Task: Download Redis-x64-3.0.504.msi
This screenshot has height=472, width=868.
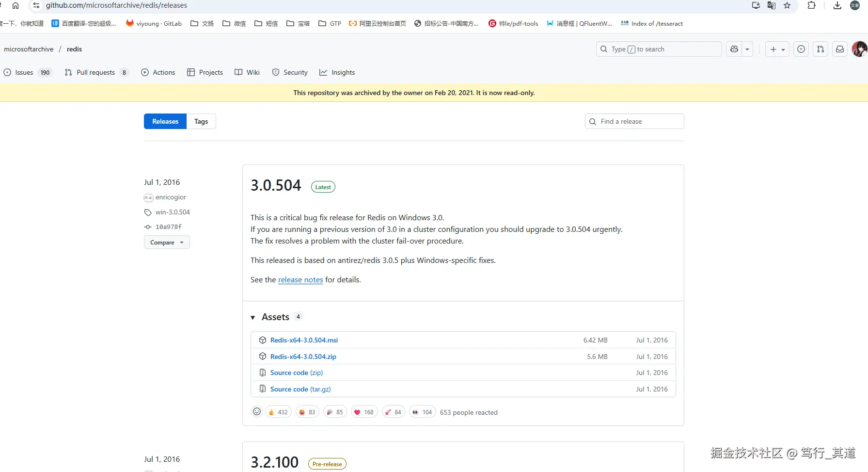Action: click(304, 340)
